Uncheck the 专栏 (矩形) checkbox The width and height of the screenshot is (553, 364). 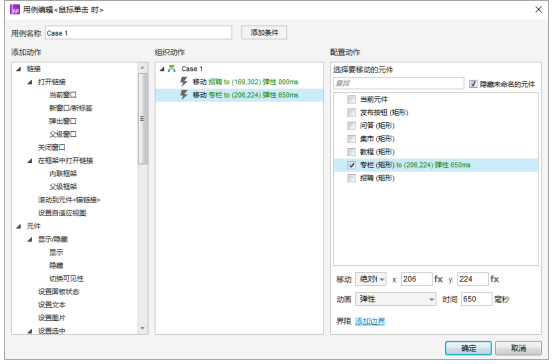[351, 165]
